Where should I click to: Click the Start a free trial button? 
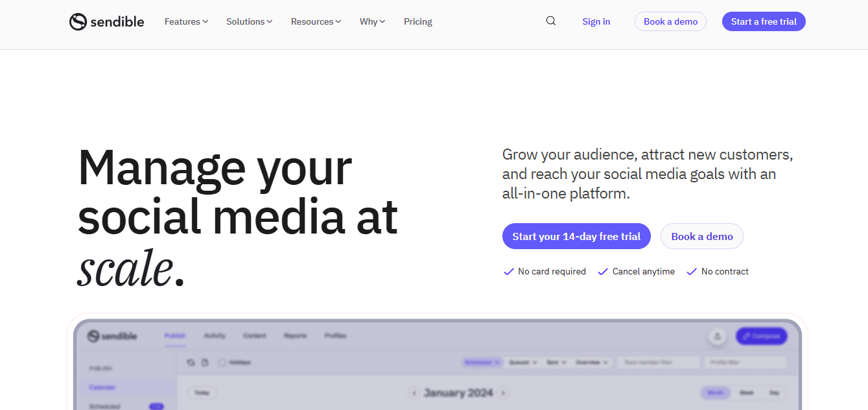pyautogui.click(x=764, y=21)
